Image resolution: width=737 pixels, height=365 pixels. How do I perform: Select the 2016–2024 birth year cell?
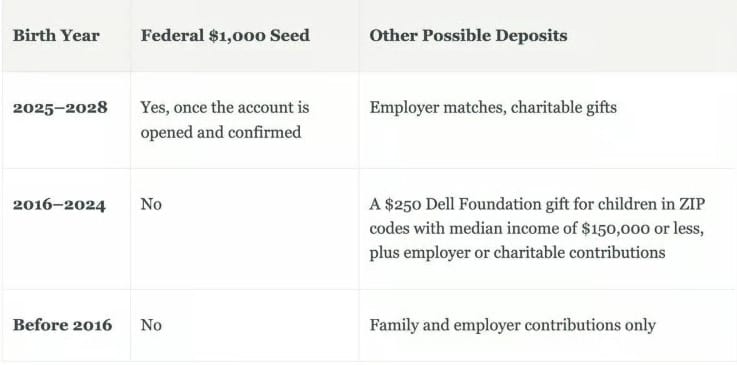coord(59,205)
